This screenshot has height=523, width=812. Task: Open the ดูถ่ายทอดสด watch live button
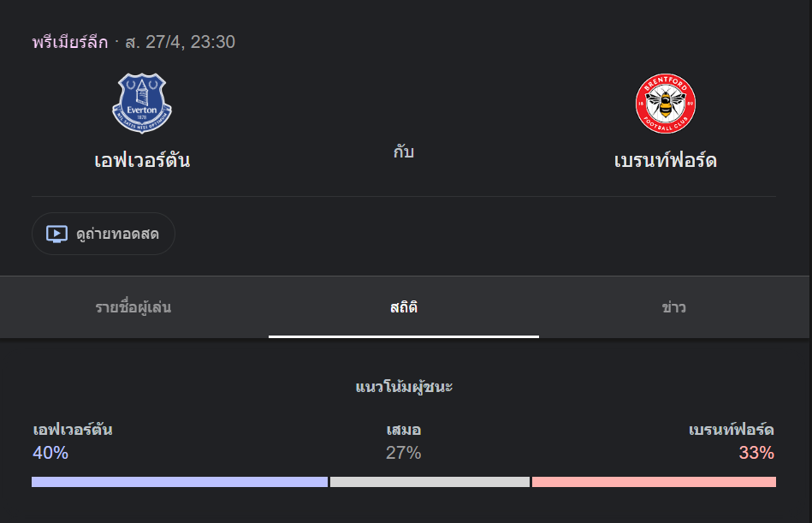[104, 234]
